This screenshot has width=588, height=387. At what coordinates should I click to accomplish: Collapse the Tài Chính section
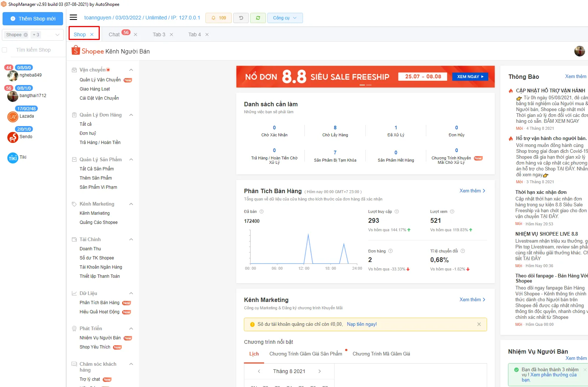pos(131,240)
